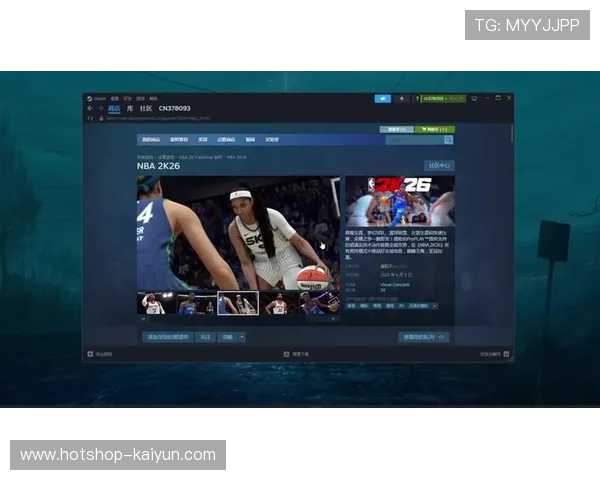Open the 好友 menu
Viewport: 600px width, 480px height.
tap(127, 98)
